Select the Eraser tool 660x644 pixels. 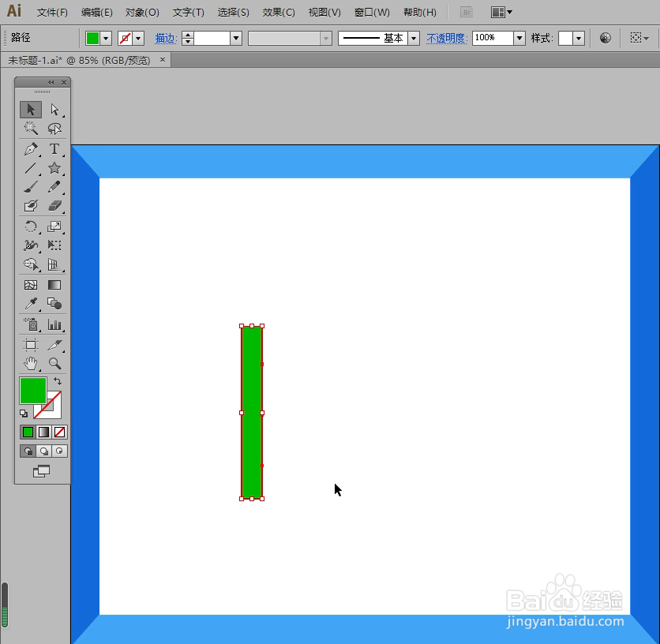pos(54,206)
